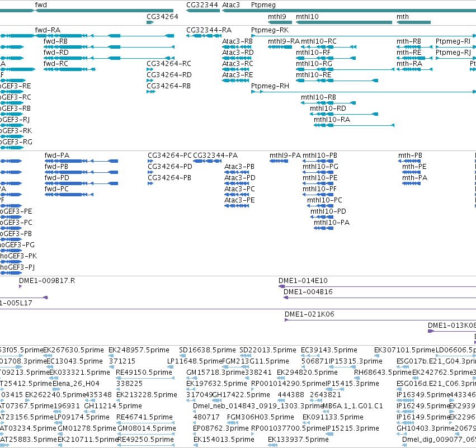476x448 pixels.
Task: Select the Ptpmeg-RI transcript label
Action: [x=453, y=41]
